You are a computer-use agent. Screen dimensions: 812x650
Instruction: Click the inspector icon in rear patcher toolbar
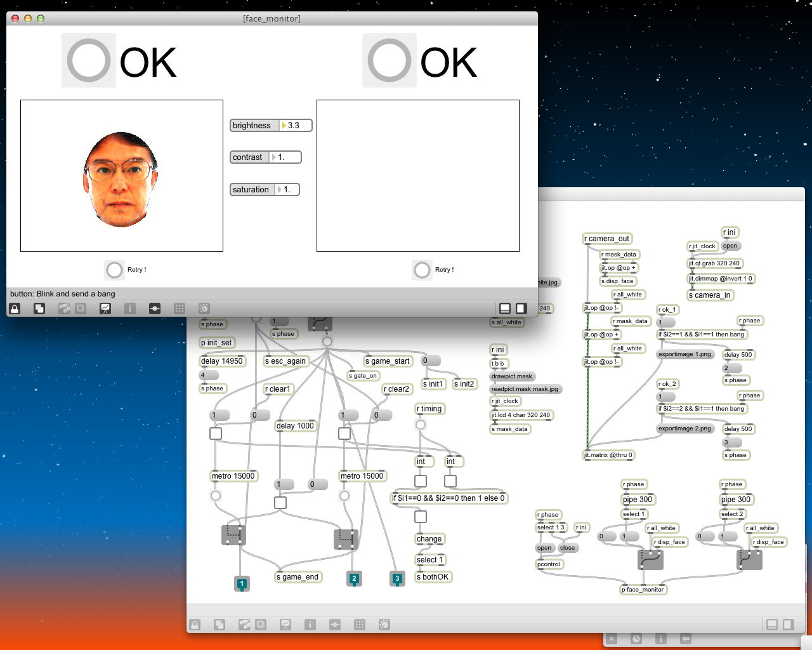click(x=310, y=625)
